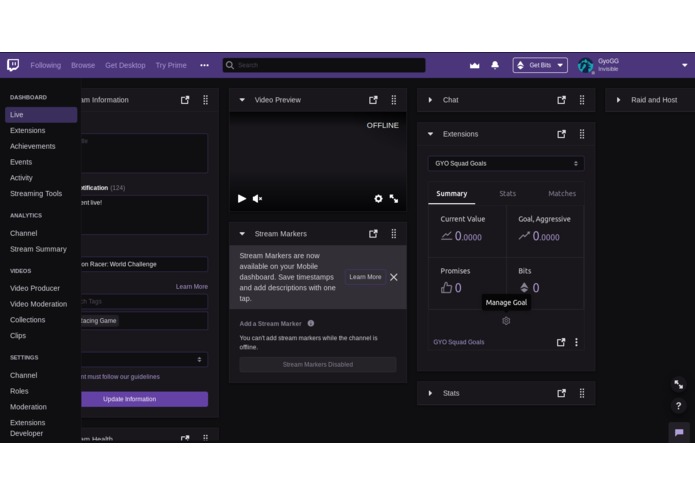Open the more options ellipsis in top nav
695x494 pixels.
pyautogui.click(x=204, y=65)
